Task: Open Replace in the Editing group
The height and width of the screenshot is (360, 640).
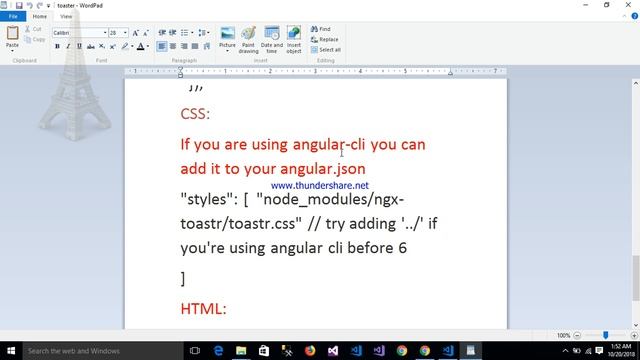Action: 324,40
